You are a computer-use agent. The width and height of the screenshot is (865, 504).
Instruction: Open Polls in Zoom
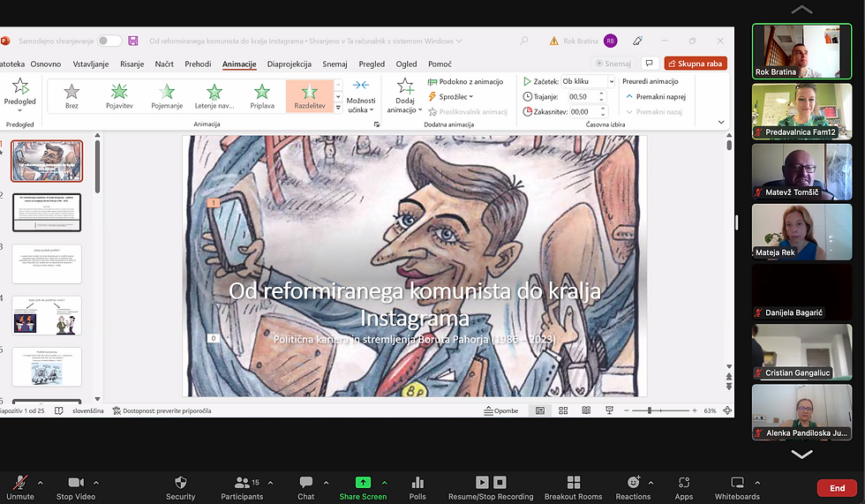[x=417, y=487]
